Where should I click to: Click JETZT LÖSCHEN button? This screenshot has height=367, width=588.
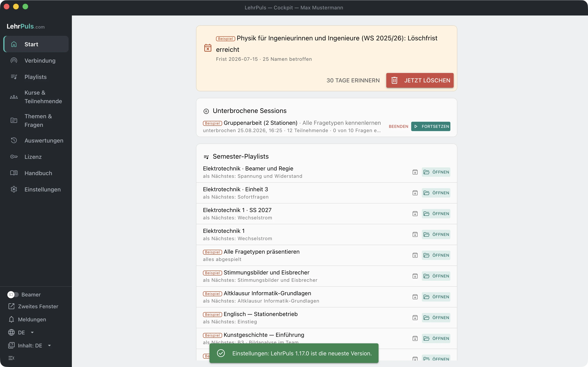click(x=420, y=80)
